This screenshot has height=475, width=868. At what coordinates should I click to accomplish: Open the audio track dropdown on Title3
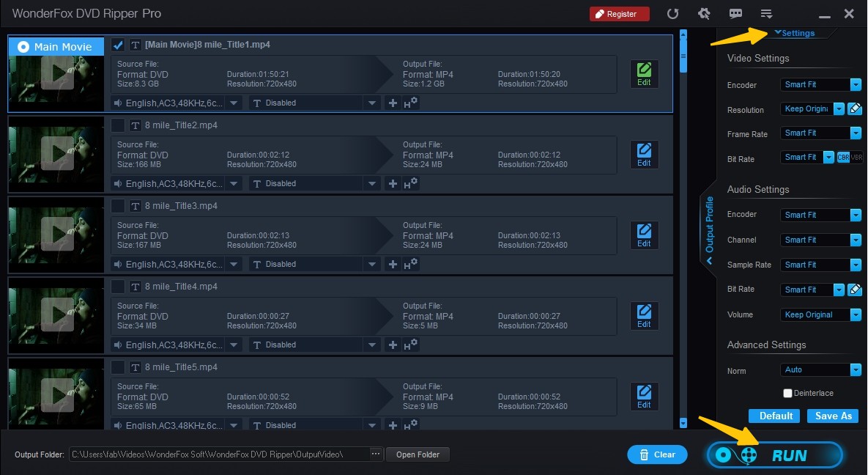click(233, 264)
